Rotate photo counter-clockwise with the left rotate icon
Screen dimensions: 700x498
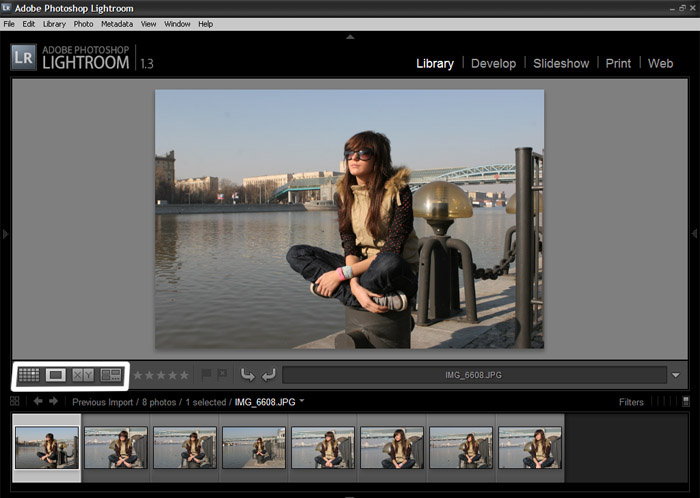pos(247,375)
